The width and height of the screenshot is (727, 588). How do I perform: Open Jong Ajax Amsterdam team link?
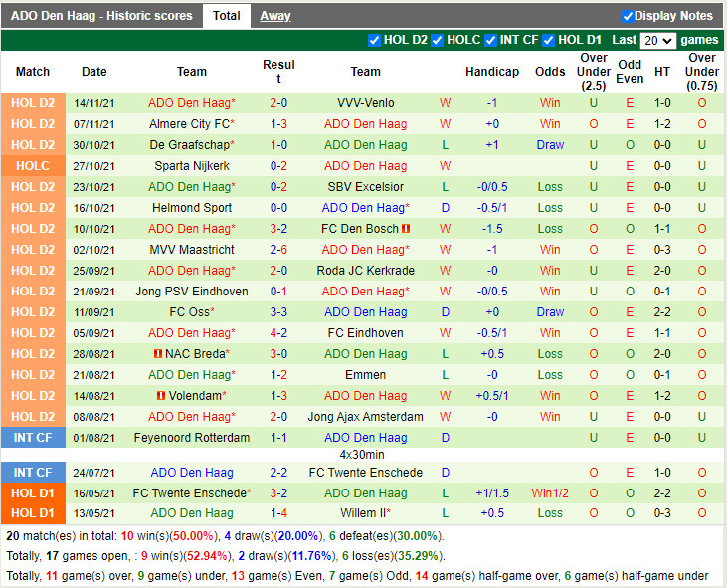click(365, 417)
